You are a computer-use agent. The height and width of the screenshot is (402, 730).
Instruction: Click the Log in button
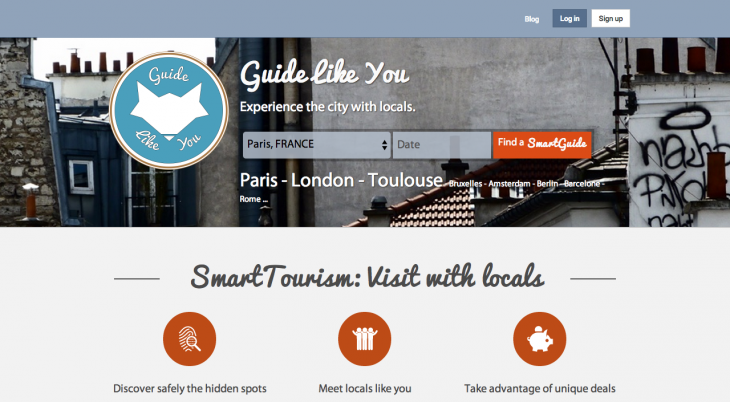point(569,19)
